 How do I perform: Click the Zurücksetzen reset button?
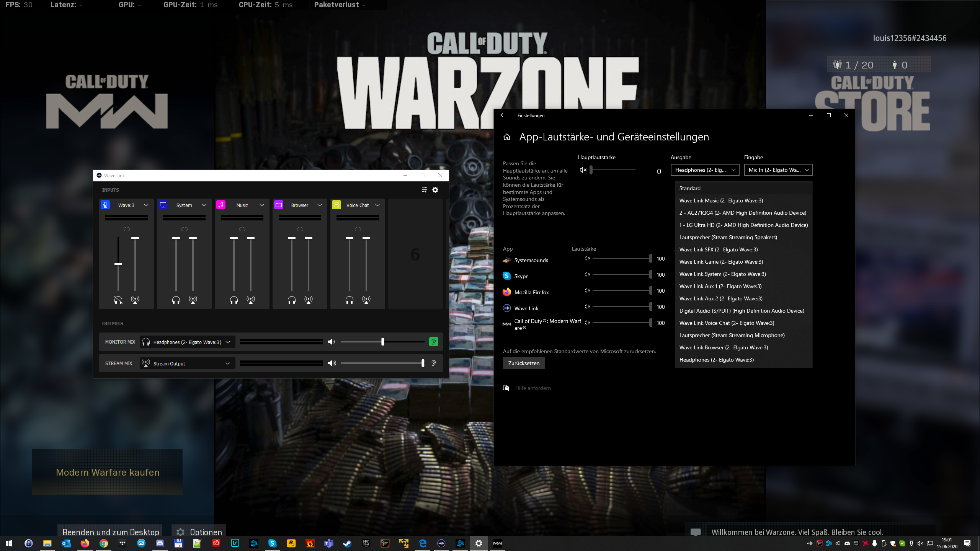(524, 363)
